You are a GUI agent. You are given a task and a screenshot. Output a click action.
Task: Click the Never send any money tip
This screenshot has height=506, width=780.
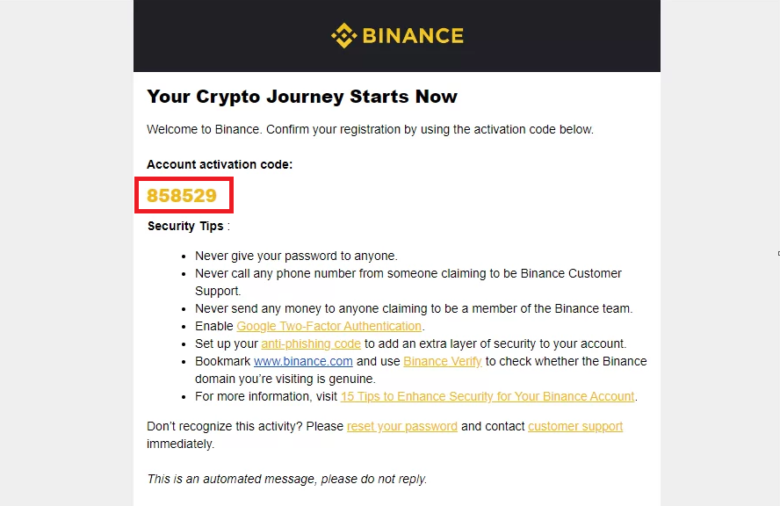[x=413, y=308]
